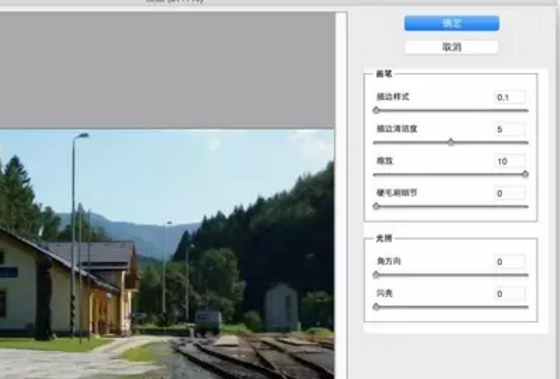Click the 硬毛刷细节 slider handle
This screenshot has height=379, width=560.
point(376,206)
